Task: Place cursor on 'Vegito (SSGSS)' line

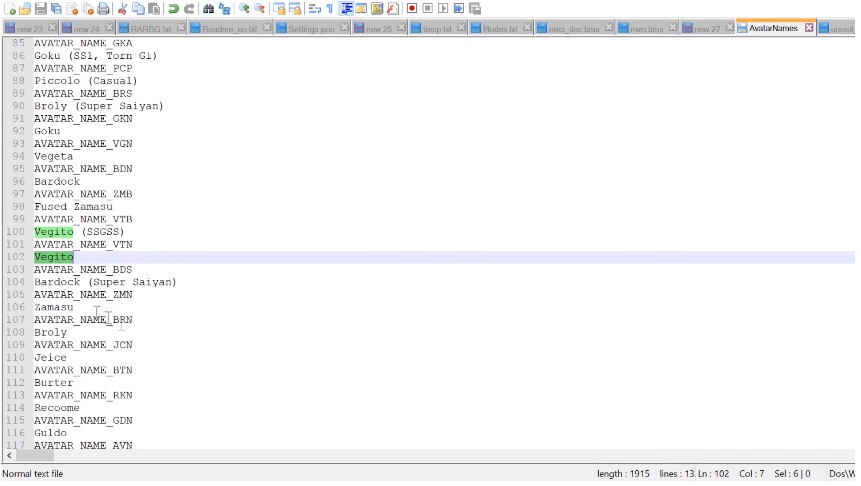Action: click(x=79, y=232)
